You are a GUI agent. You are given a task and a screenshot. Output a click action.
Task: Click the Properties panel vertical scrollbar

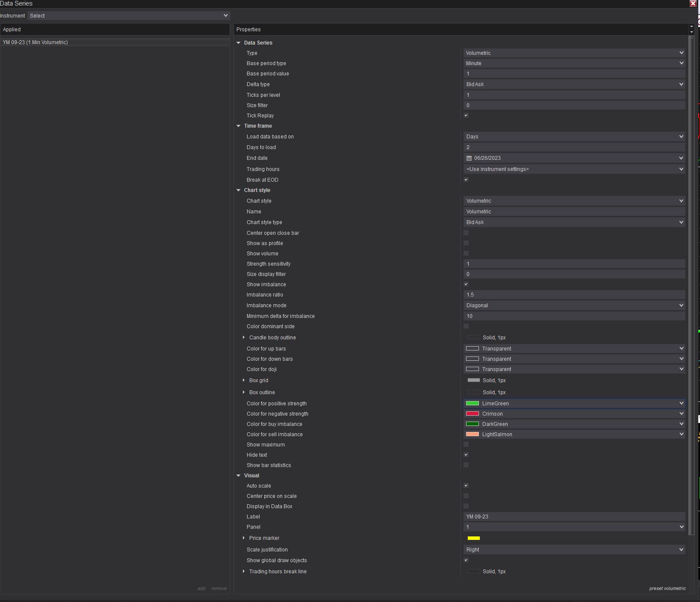[x=691, y=285]
